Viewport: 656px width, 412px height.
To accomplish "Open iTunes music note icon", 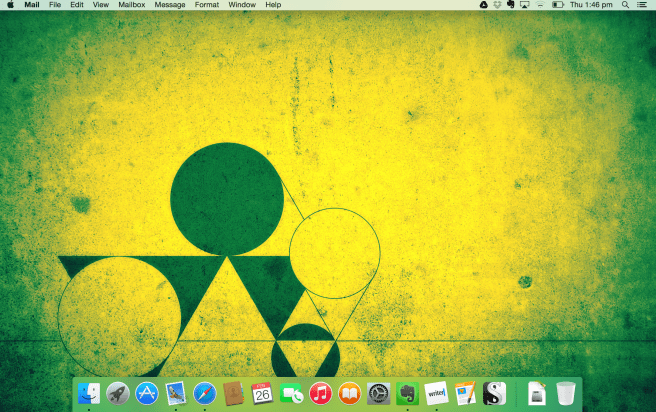I will [x=320, y=394].
